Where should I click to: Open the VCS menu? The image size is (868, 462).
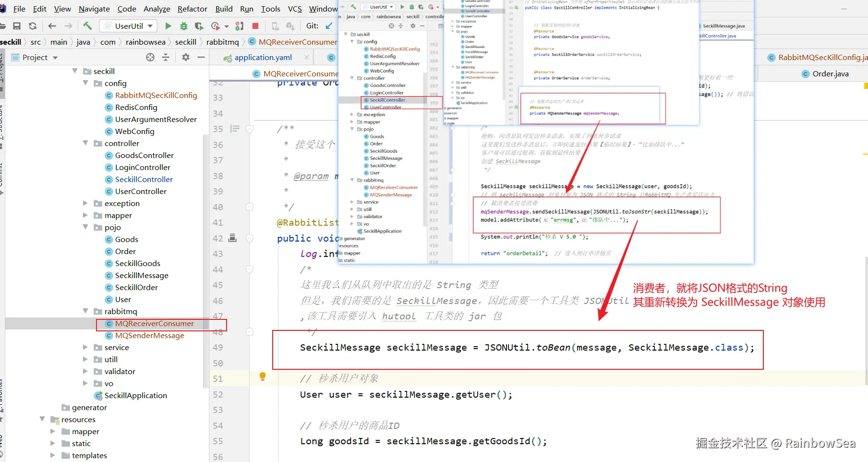click(x=295, y=9)
